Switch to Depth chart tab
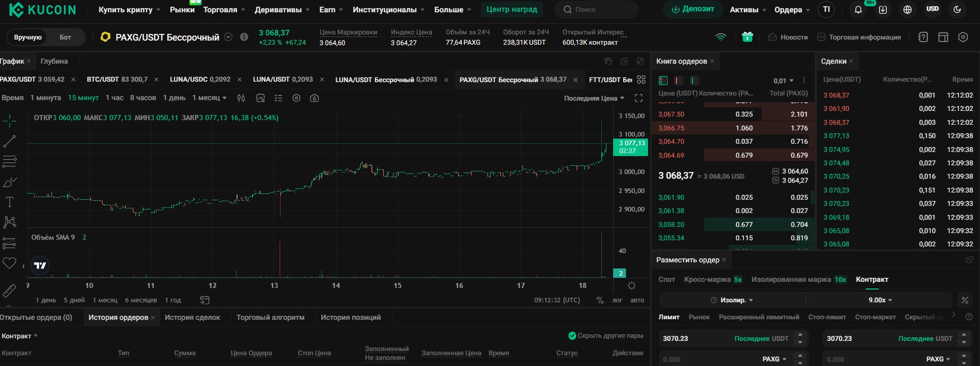980x366 pixels. 54,61
